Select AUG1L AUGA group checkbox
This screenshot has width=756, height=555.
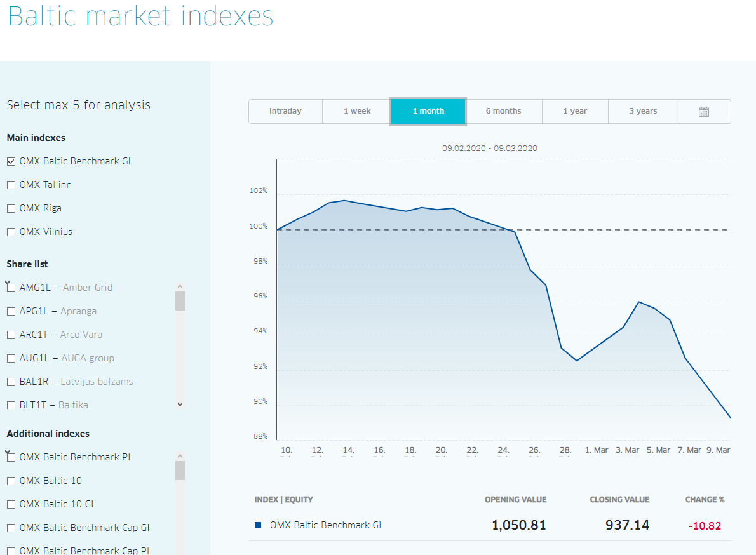tap(11, 358)
